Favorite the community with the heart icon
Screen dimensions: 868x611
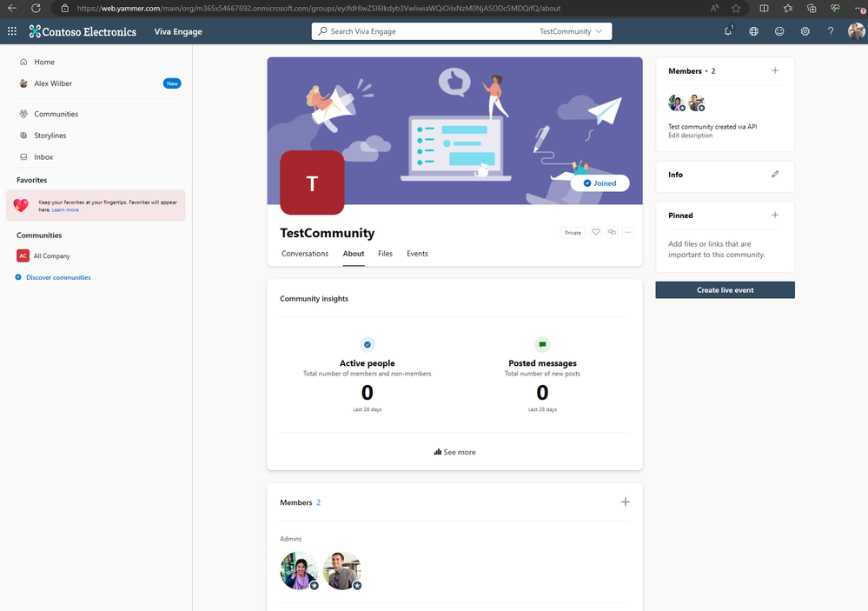point(596,232)
